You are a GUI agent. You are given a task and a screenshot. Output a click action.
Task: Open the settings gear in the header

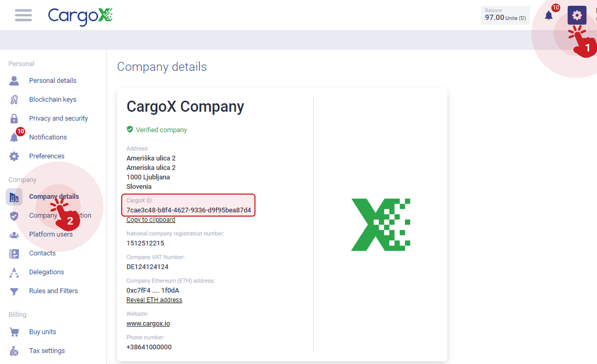577,15
